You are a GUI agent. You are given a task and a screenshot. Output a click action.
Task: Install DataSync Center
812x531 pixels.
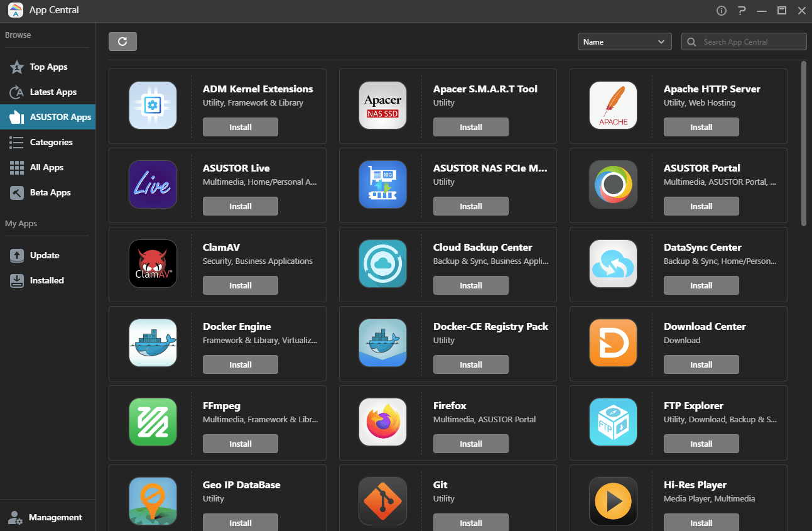tap(701, 285)
